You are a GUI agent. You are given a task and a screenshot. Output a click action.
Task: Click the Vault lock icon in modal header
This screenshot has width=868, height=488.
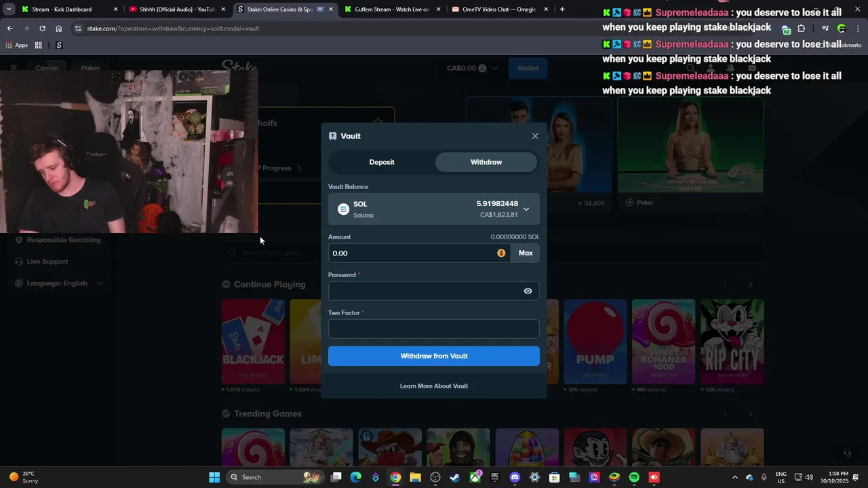click(332, 136)
